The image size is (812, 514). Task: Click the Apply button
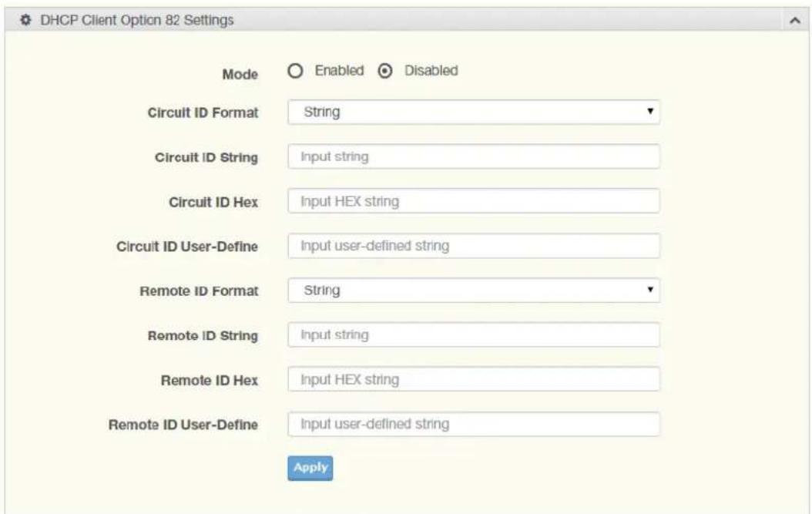click(x=310, y=468)
